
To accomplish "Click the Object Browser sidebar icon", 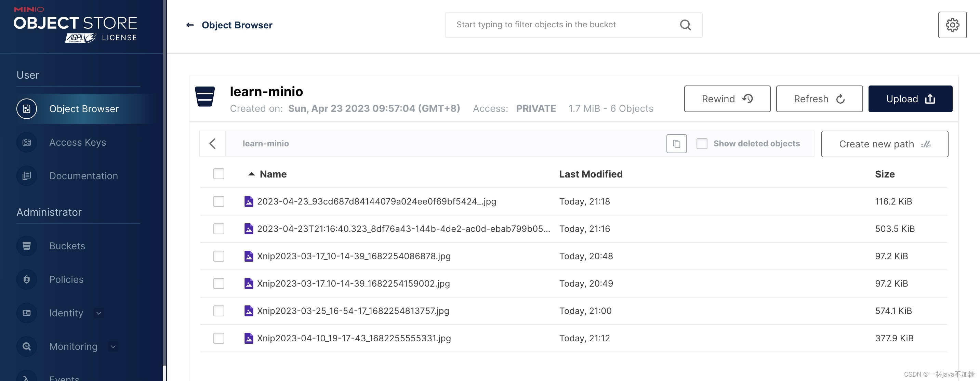I will click(26, 108).
